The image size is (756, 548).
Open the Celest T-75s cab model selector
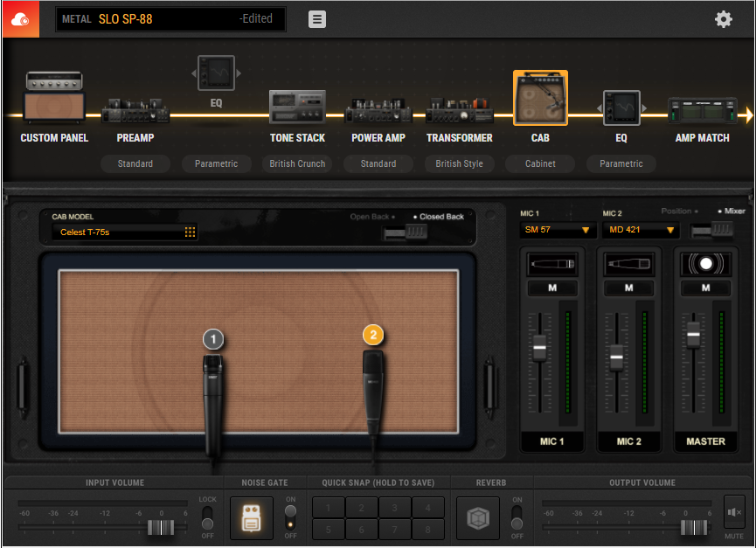pos(124,232)
